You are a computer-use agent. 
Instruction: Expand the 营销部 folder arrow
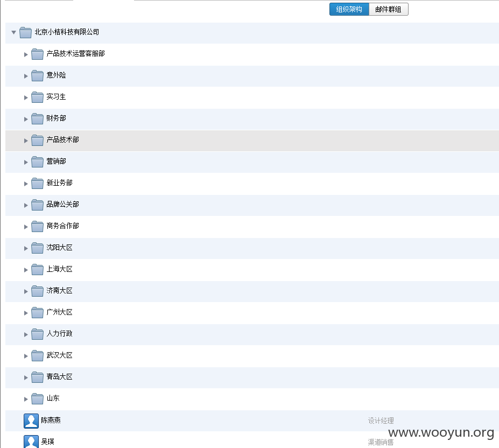click(26, 162)
